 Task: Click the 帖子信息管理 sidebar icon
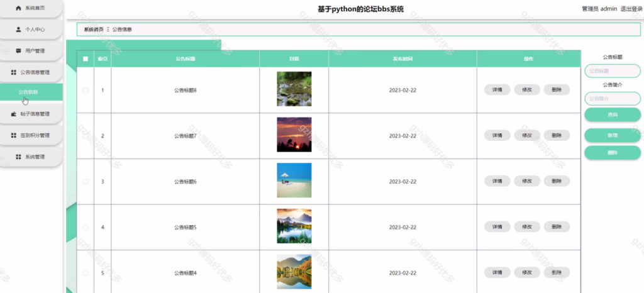pyautogui.click(x=13, y=114)
